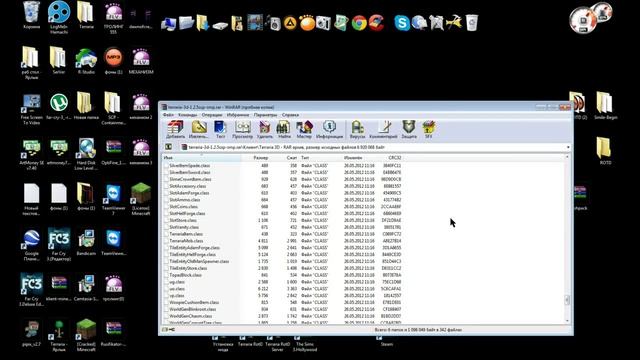
Task: Click the Удалить (Delete) toolbar icon
Action: point(264,129)
